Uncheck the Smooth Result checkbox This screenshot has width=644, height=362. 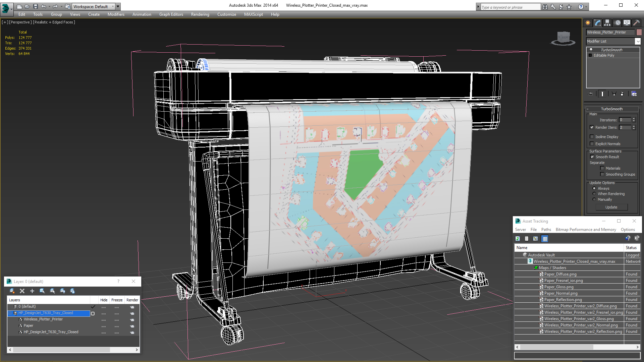592,157
